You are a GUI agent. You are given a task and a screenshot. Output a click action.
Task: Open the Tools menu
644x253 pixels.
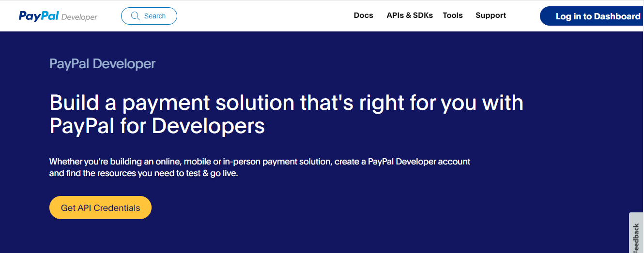coord(453,15)
